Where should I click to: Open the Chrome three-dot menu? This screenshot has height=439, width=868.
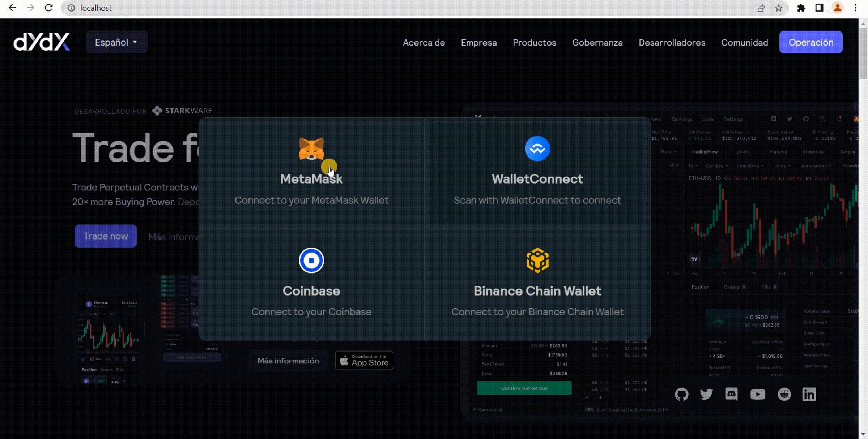point(856,8)
